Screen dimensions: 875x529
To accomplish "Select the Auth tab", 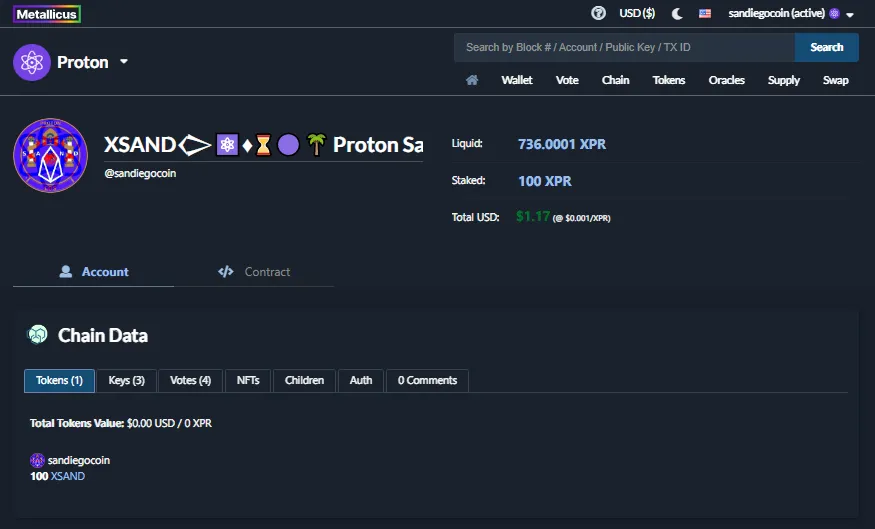I will 360,381.
